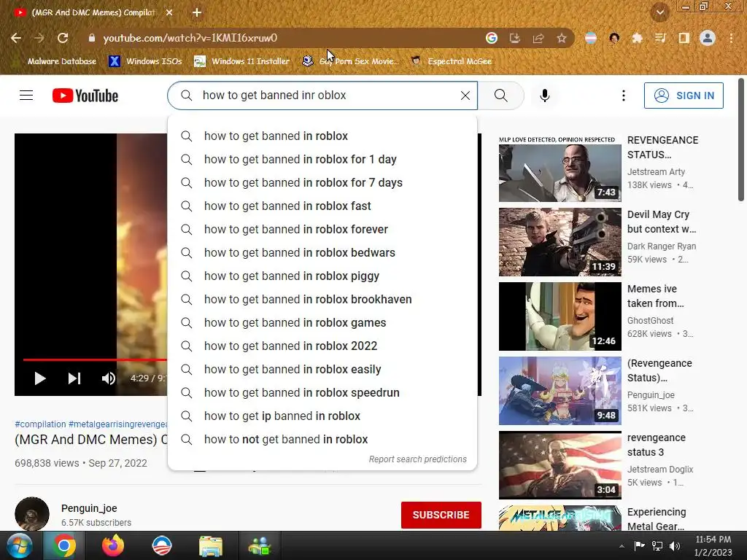Choose suggestion ending 'roblox bedwars'
This screenshot has height=560, width=747.
322,253
